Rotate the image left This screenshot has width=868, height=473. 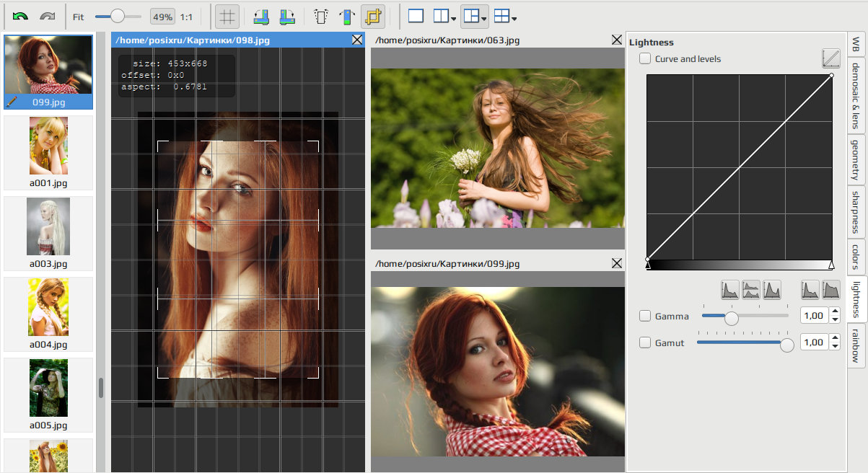[x=261, y=16]
